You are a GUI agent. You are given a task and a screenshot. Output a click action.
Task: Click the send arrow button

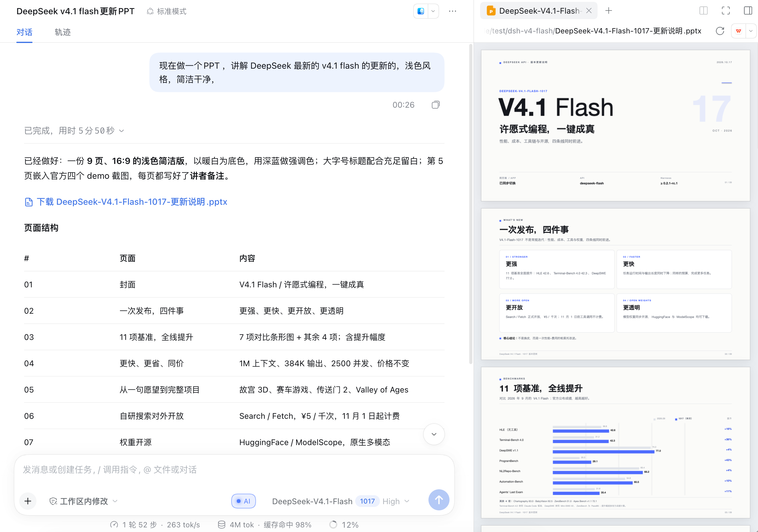click(x=438, y=500)
